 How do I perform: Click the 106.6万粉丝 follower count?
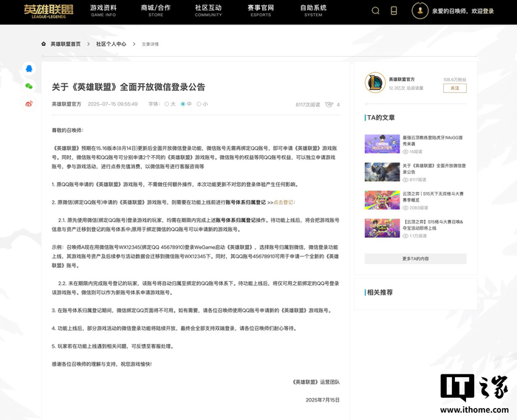click(455, 80)
